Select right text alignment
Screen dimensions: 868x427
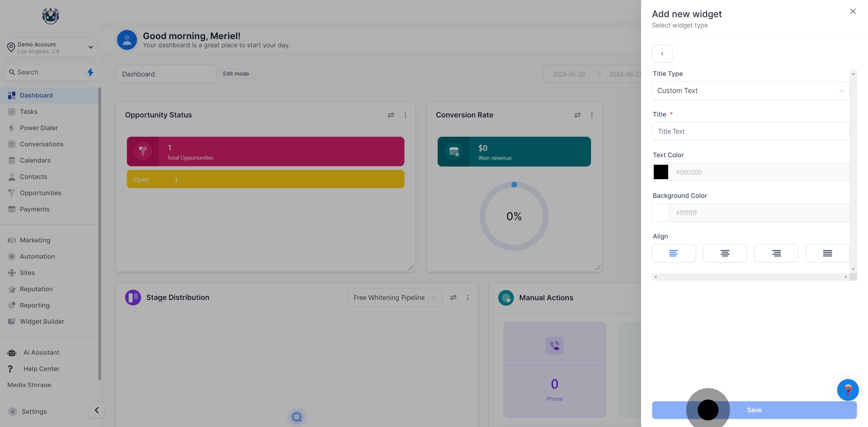776,253
